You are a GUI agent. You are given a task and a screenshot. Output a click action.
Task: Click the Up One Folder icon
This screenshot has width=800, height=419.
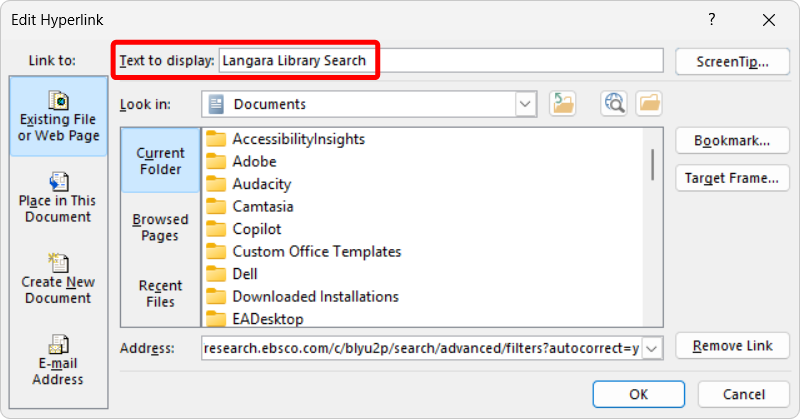coord(564,104)
